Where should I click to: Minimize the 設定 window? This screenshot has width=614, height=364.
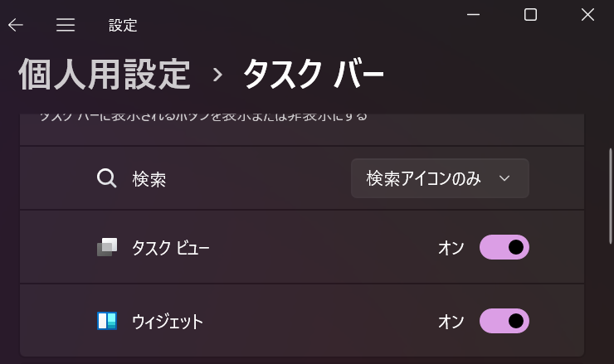point(474,15)
